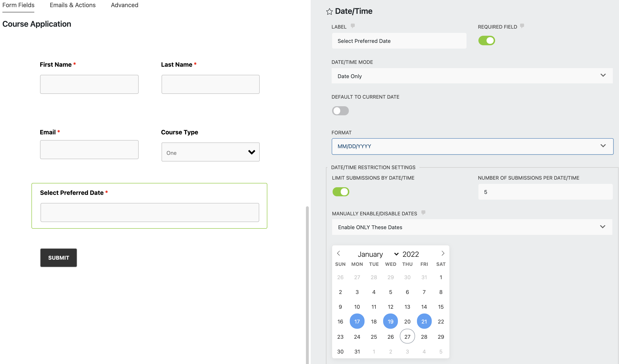Click the help tooltip icon next to LABEL
The height and width of the screenshot is (364, 619).
click(x=352, y=26)
